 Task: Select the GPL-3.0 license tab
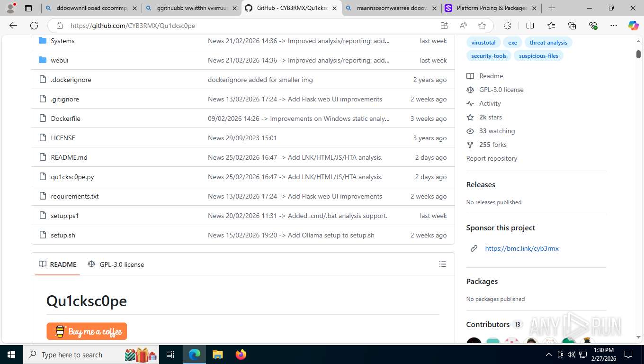tap(116, 264)
